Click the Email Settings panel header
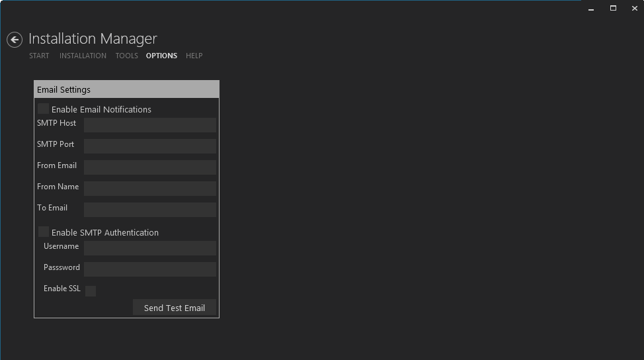Image resolution: width=644 pixels, height=360 pixels. point(126,89)
